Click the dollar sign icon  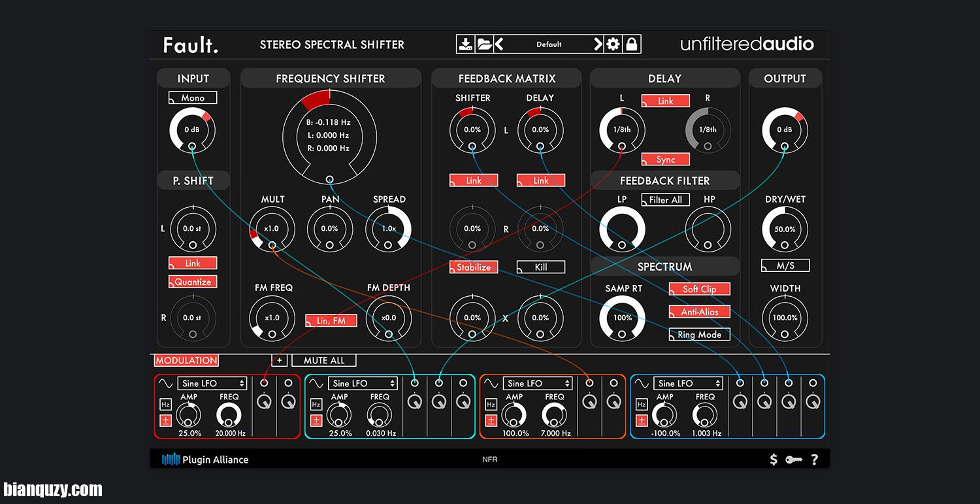[x=774, y=460]
